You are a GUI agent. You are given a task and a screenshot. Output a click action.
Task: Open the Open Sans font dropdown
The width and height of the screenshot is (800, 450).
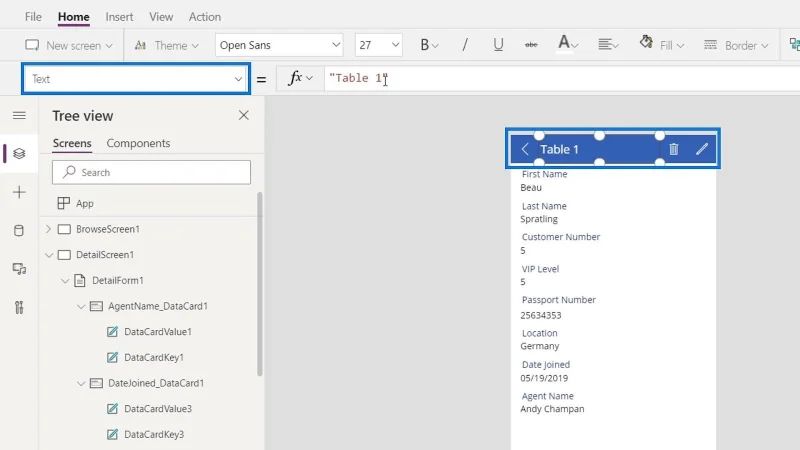point(279,45)
